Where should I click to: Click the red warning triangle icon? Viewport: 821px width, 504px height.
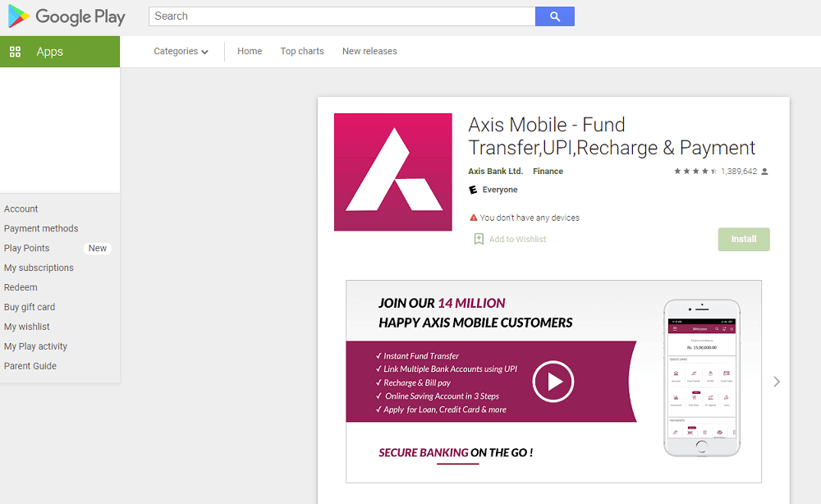[x=474, y=218]
